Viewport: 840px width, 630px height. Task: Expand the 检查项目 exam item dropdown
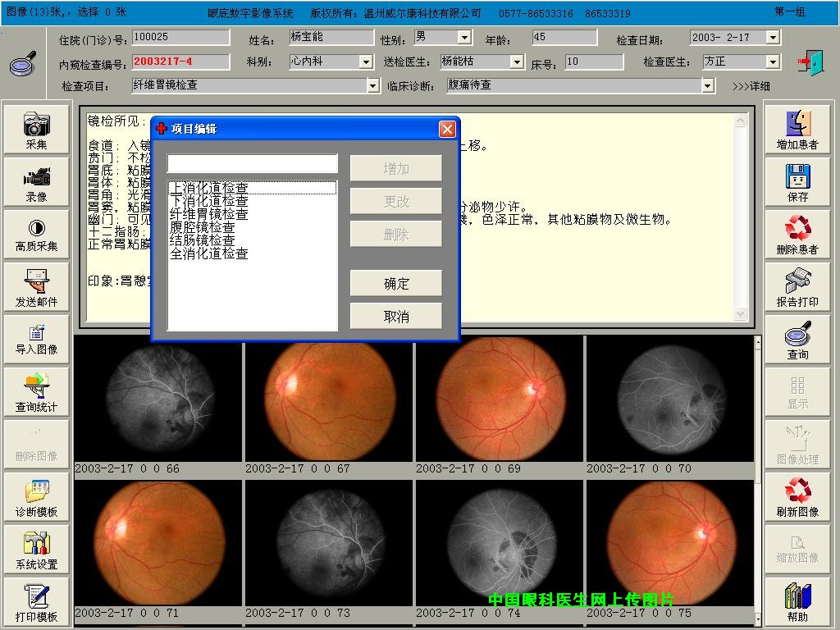tap(373, 85)
